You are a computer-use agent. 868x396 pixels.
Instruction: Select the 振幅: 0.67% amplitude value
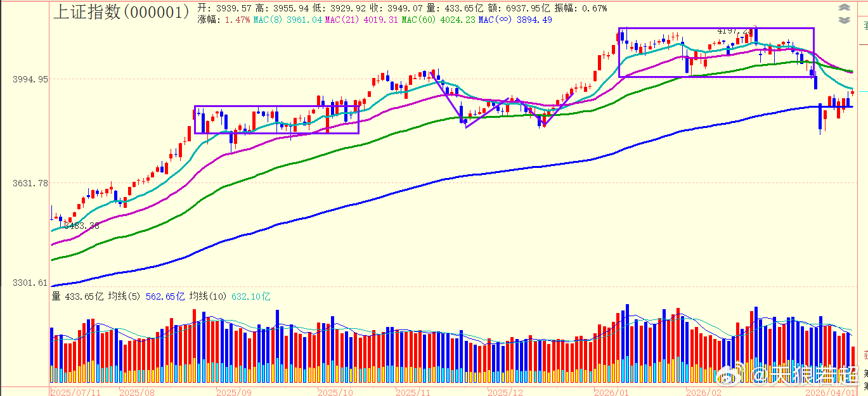click(x=580, y=8)
